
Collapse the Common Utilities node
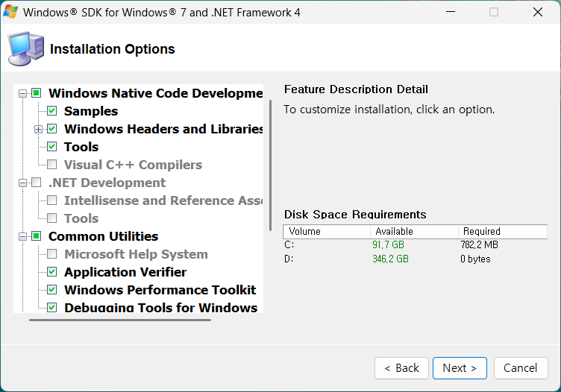click(x=22, y=236)
